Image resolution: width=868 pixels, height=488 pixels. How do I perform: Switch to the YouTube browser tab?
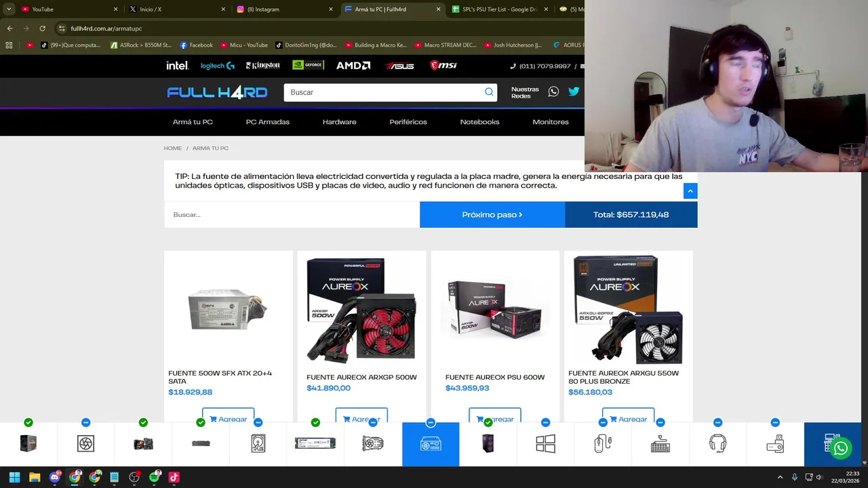[x=69, y=9]
